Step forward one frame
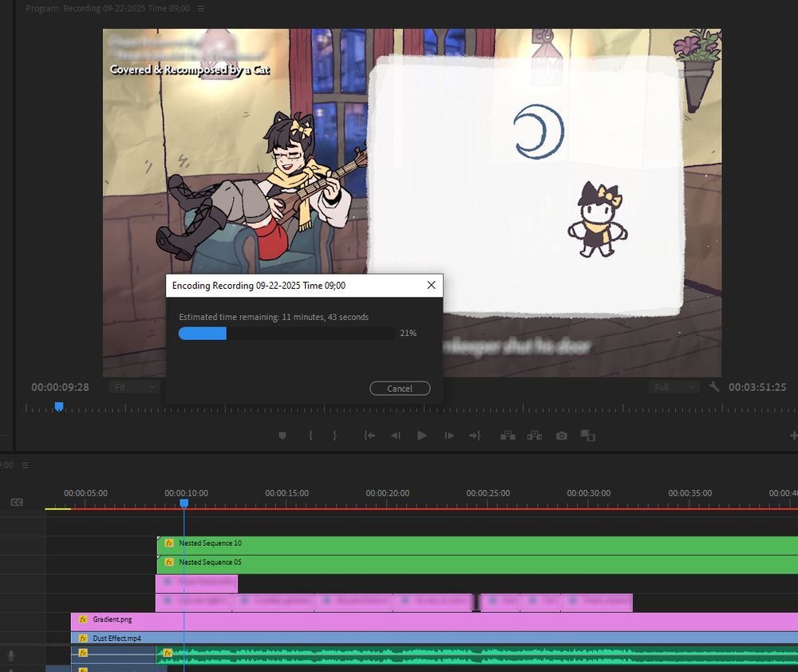This screenshot has height=672, width=798. (x=448, y=436)
